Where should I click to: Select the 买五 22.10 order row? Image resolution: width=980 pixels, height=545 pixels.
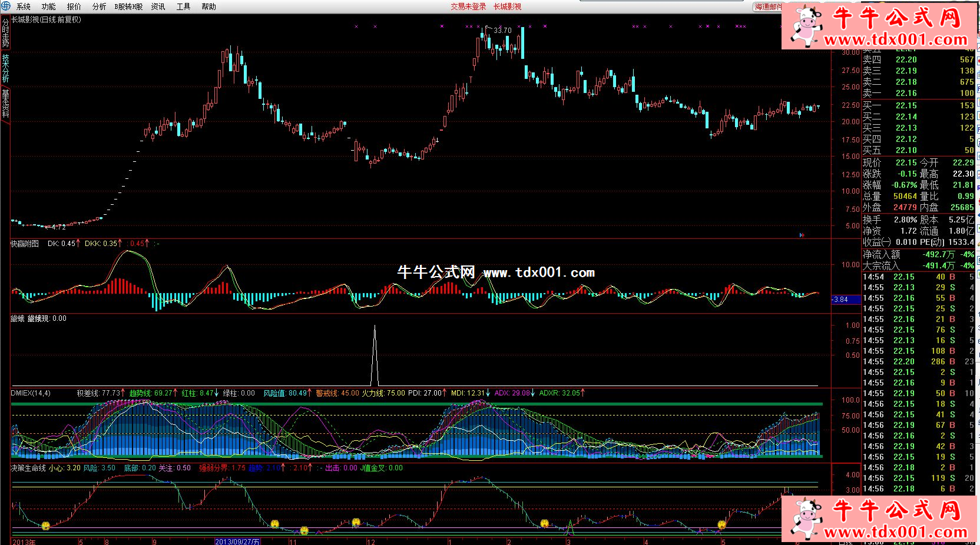[918, 150]
